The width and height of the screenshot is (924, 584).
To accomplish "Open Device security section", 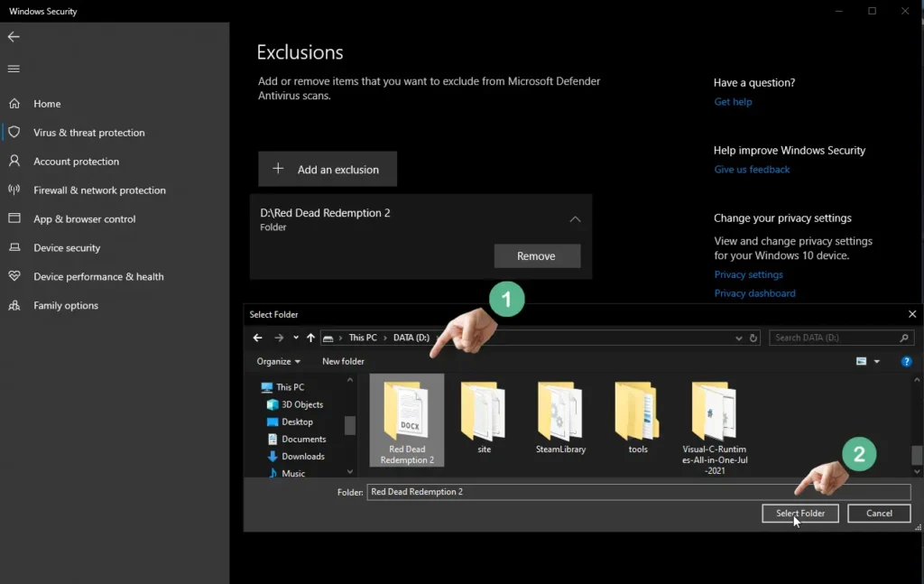I will pyautogui.click(x=67, y=248).
